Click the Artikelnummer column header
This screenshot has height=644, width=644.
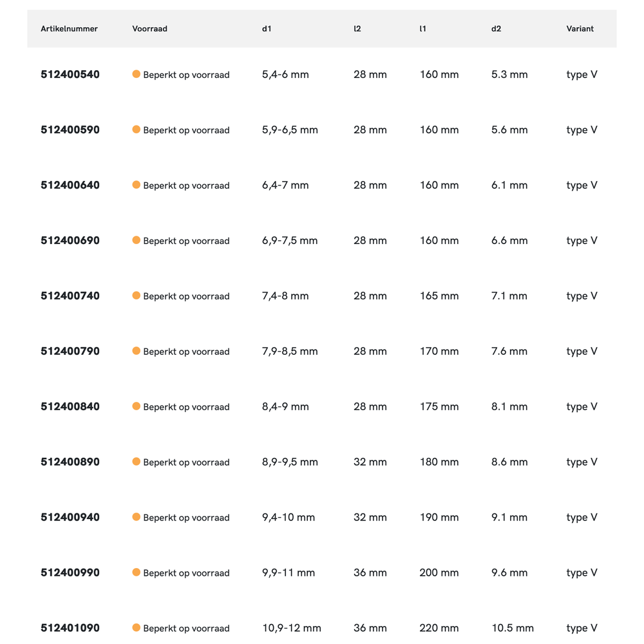[x=69, y=29]
